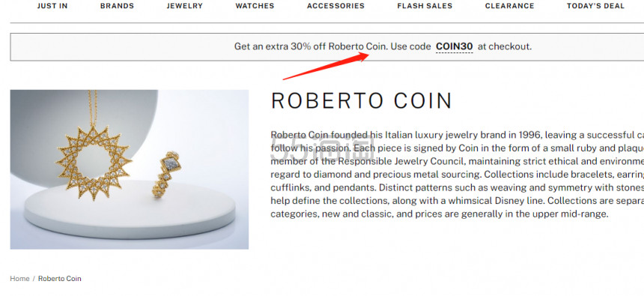Click the gold sunburst pendant in the photo
The height and width of the screenshot is (296, 644).
[94, 163]
